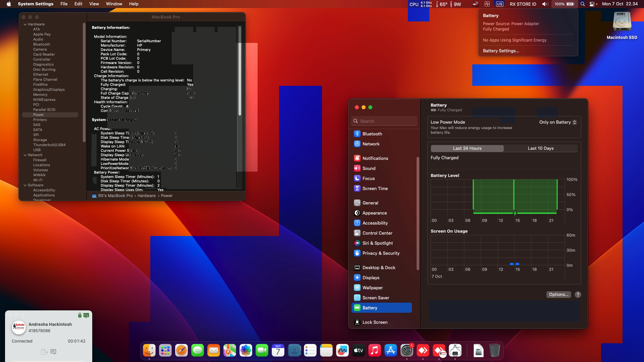The image size is (644, 362).
Task: Click chat icon in Andresha Hackintosh panel
Action: tap(53, 352)
